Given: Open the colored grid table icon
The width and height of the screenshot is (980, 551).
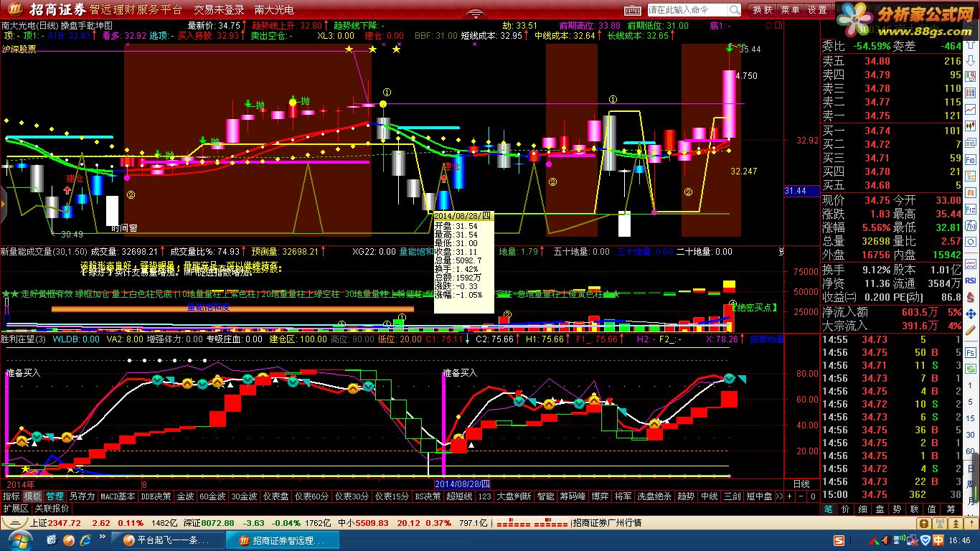Looking at the screenshot, I should [971, 93].
